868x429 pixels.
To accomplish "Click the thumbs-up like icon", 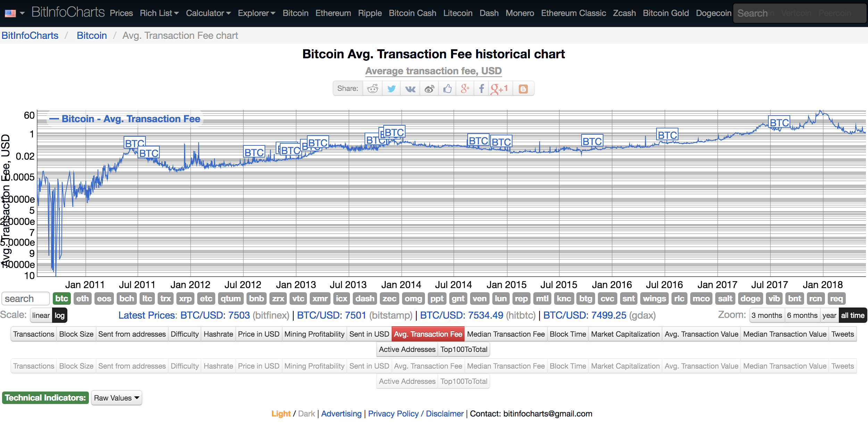I will click(447, 89).
